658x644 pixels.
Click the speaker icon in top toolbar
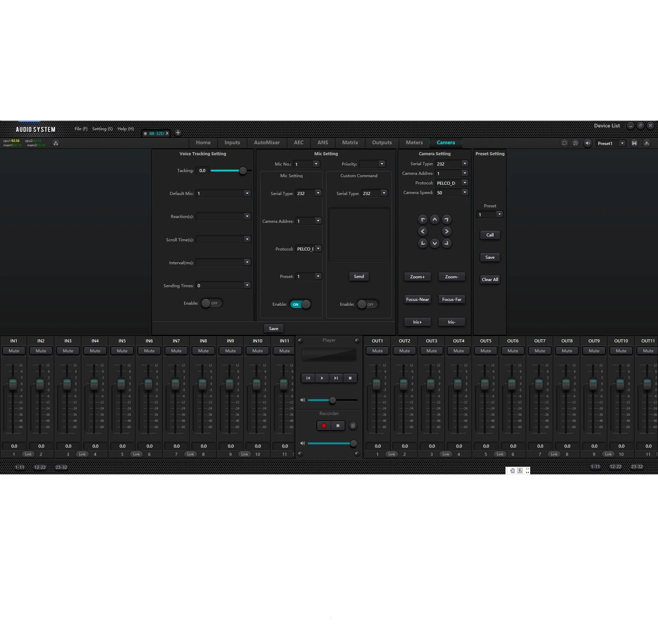click(587, 143)
